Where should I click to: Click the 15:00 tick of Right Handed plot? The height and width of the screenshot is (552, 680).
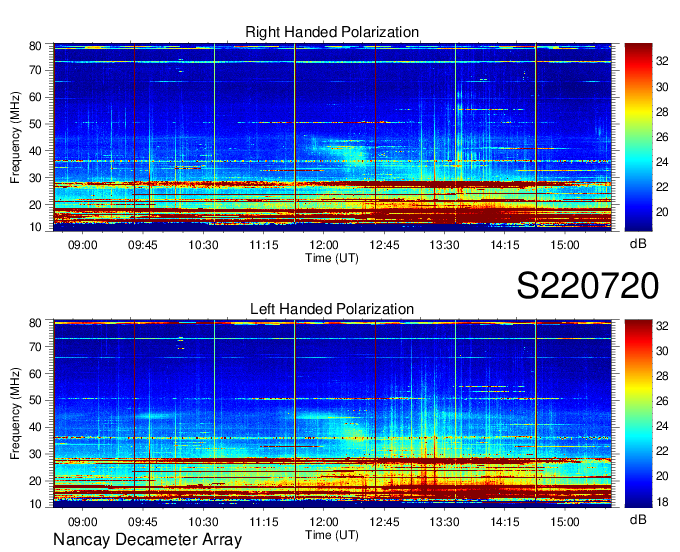tap(565, 245)
